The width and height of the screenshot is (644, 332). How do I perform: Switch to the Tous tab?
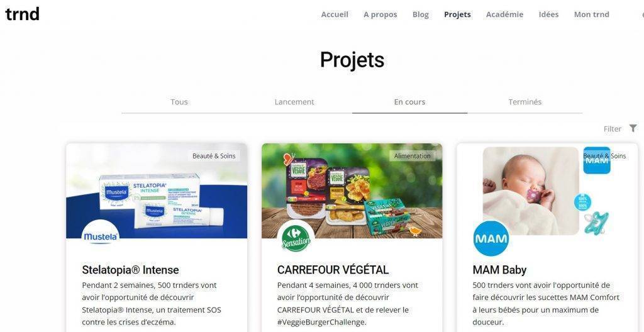(179, 102)
